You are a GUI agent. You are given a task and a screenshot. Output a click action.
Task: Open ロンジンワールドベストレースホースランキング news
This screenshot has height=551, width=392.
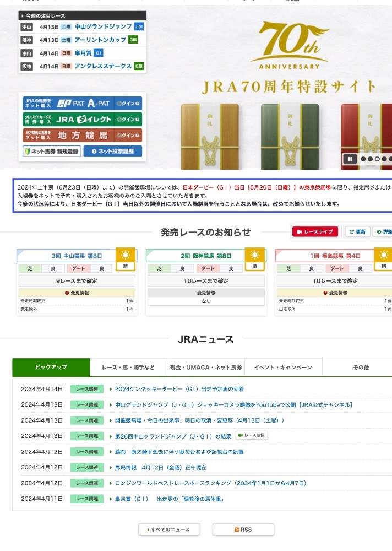pyautogui.click(x=211, y=483)
